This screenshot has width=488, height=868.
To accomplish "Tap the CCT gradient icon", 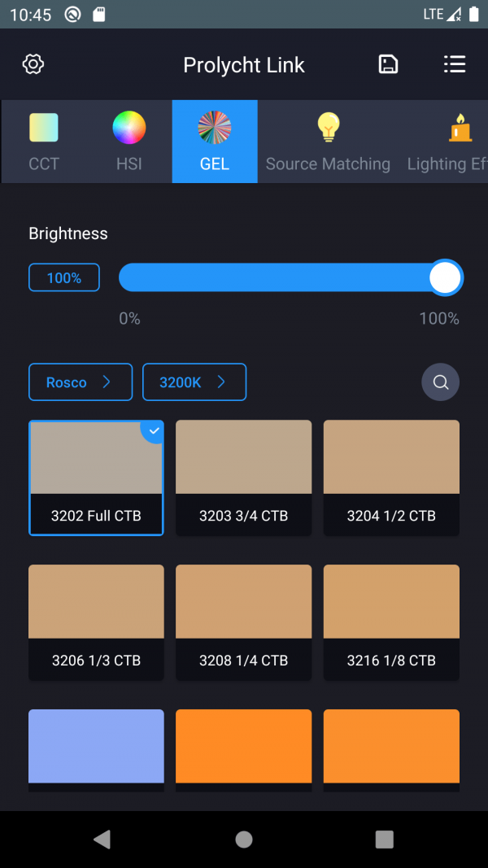I will pyautogui.click(x=44, y=128).
